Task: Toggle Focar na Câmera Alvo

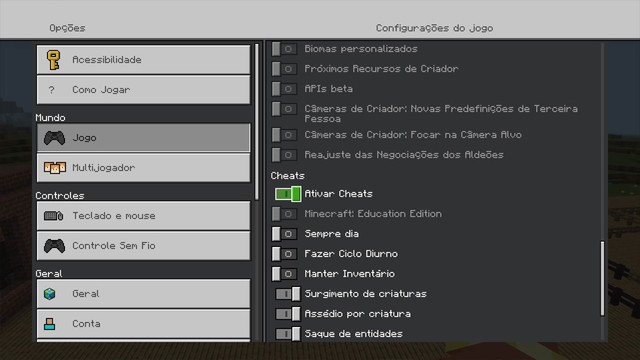Action: coord(284,135)
